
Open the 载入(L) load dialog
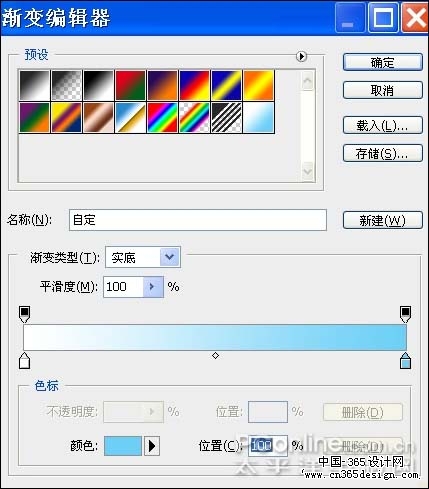tap(383, 125)
